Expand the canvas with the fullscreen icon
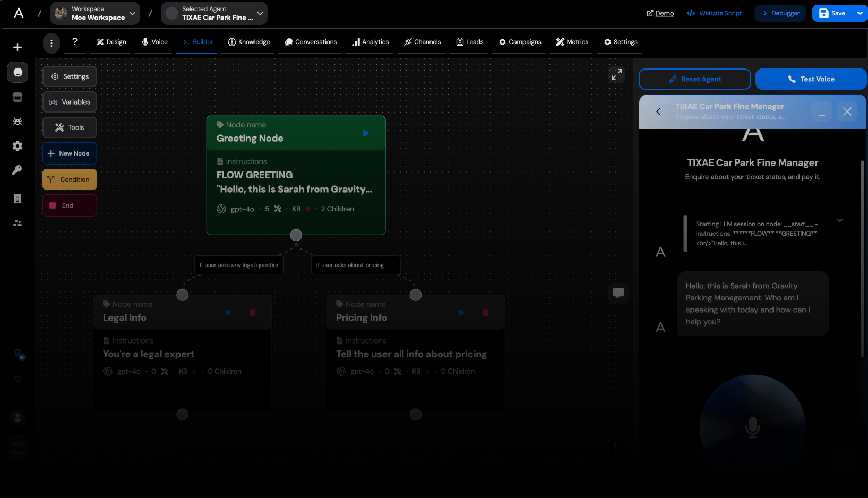The width and height of the screenshot is (868, 498). point(616,74)
